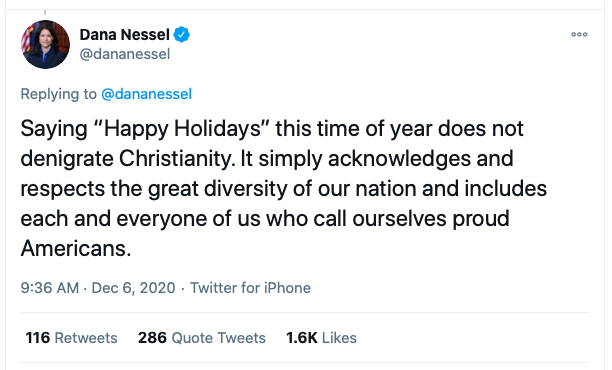Click the thread connector line above avatar
The image size is (612, 370).
pos(45,12)
